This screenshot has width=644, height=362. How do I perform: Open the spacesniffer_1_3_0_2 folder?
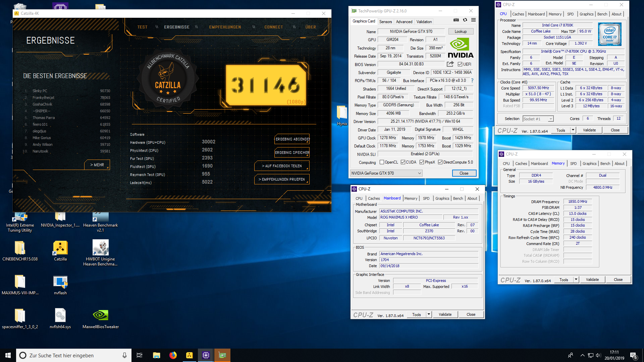pyautogui.click(x=20, y=319)
